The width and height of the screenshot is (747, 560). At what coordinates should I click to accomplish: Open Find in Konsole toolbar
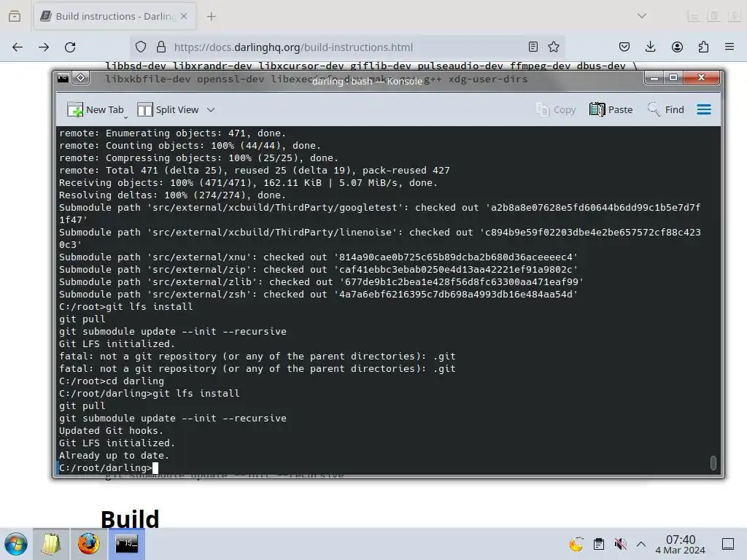665,109
